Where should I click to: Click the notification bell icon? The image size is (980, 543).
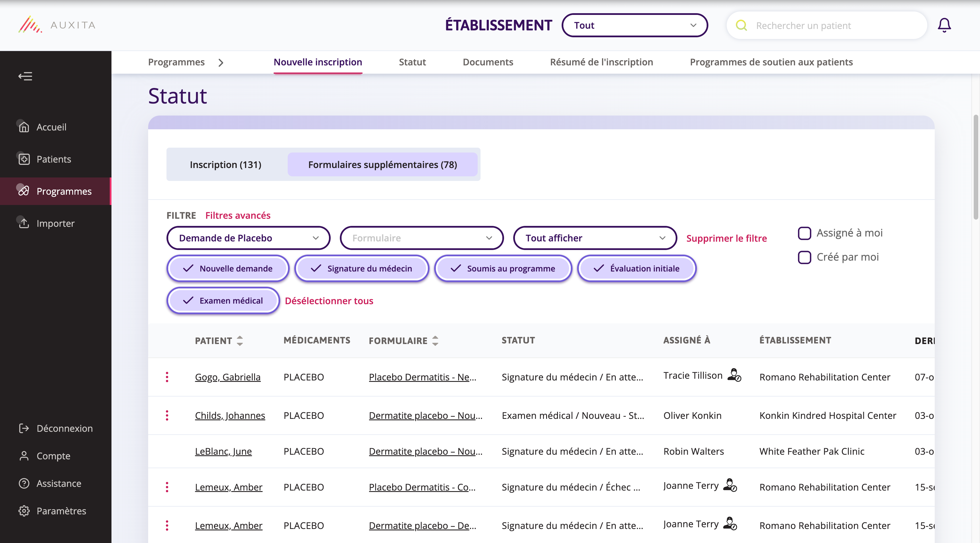(x=945, y=25)
